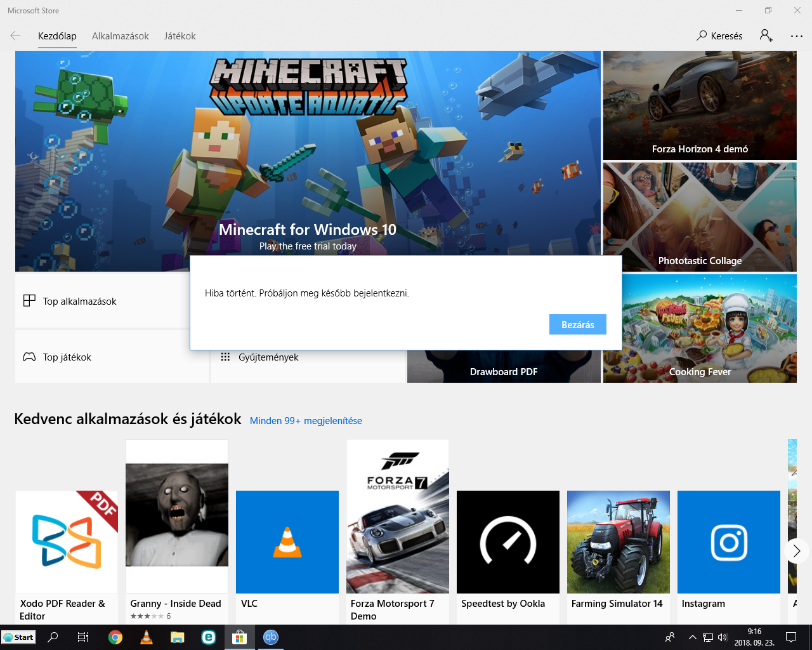Open File Explorer from taskbar

(x=177, y=637)
